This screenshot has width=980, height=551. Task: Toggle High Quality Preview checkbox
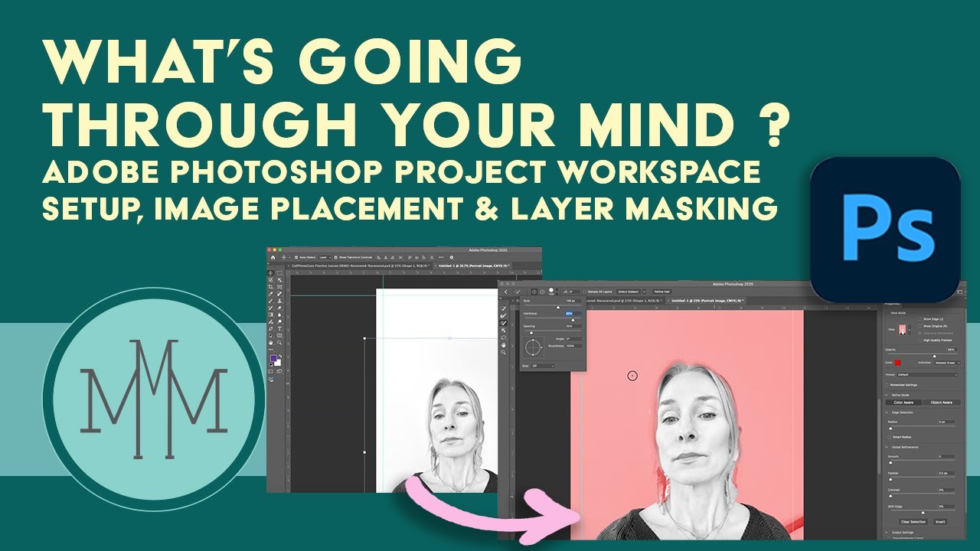(920, 341)
